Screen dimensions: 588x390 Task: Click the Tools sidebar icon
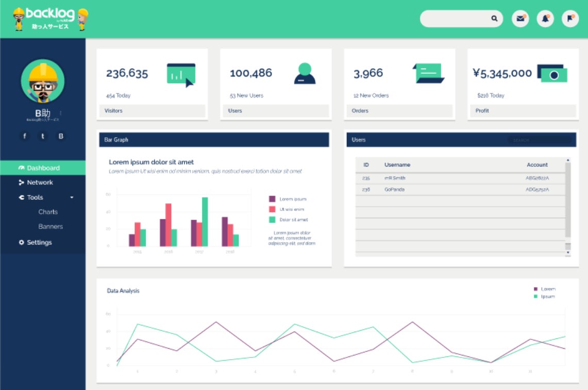(x=21, y=197)
